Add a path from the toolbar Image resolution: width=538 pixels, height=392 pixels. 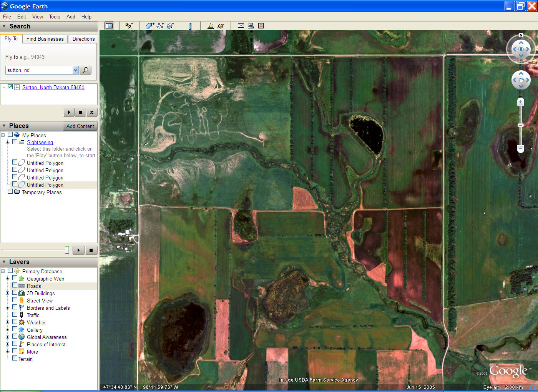coord(160,26)
